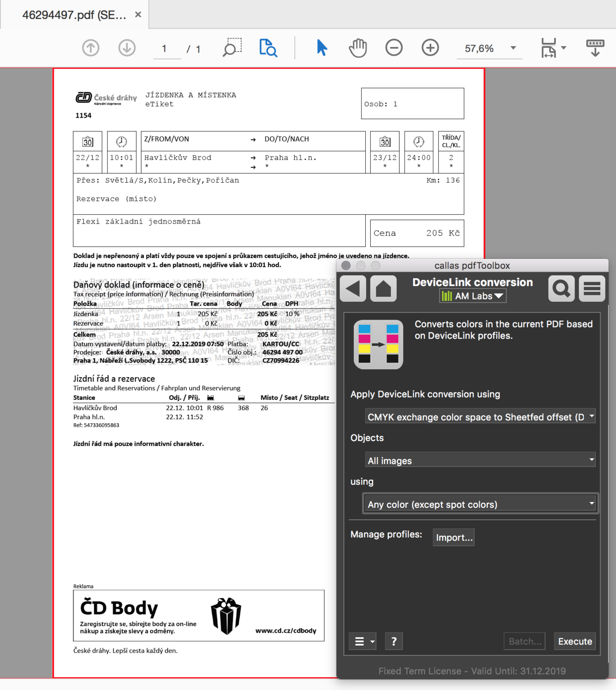Open the AM Labs library dropdown

473,296
